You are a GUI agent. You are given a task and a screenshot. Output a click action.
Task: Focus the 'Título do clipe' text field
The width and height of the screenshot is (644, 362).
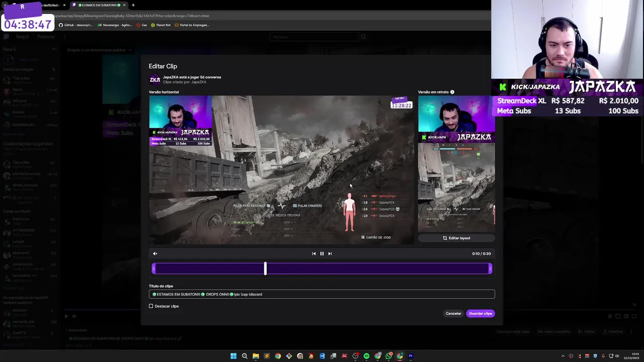(x=322, y=294)
